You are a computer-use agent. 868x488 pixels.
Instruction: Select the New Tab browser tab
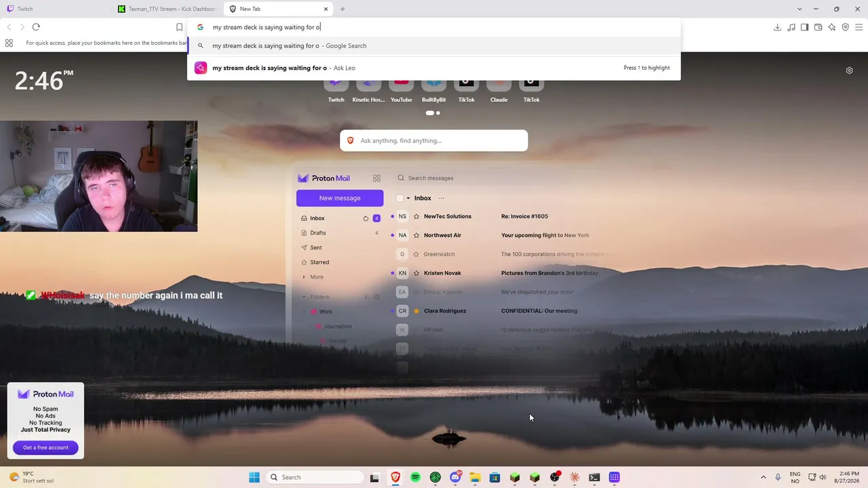point(277,9)
